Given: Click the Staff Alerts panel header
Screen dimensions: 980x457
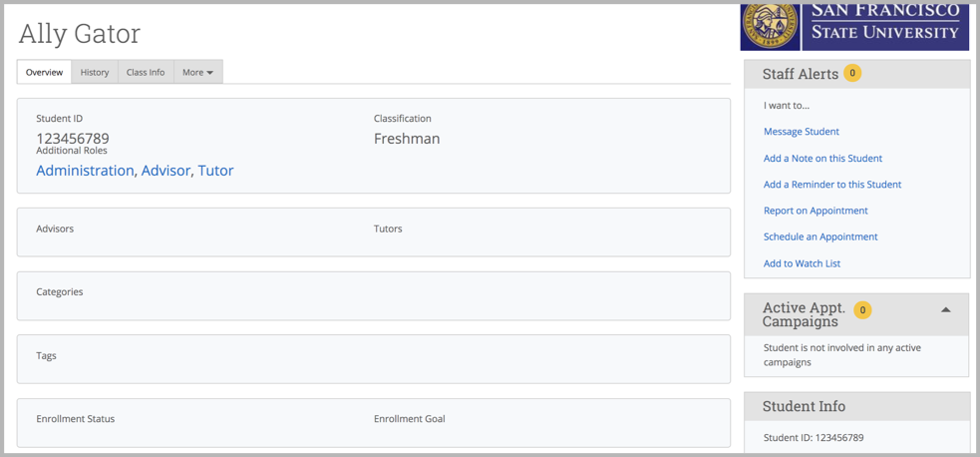Looking at the screenshot, I should click(x=856, y=74).
